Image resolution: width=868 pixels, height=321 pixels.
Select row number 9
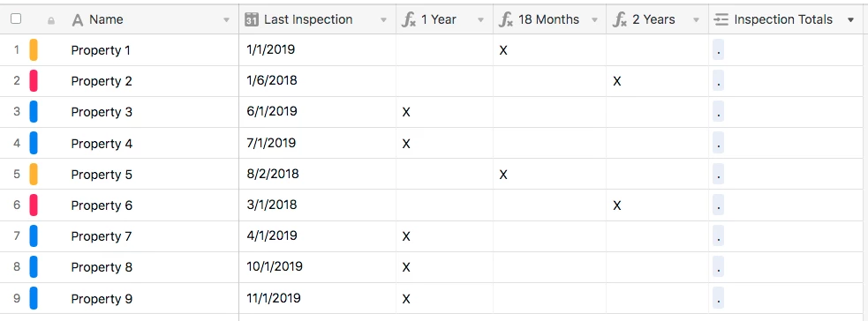17,298
